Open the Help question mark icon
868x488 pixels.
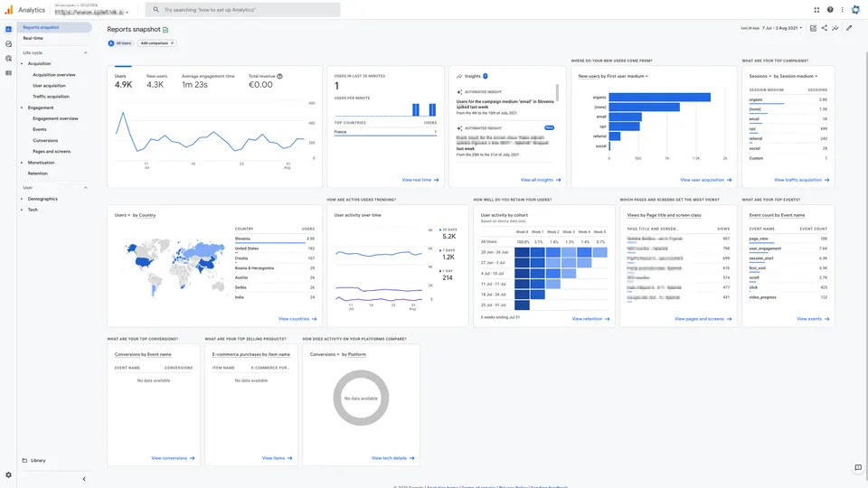tap(830, 9)
